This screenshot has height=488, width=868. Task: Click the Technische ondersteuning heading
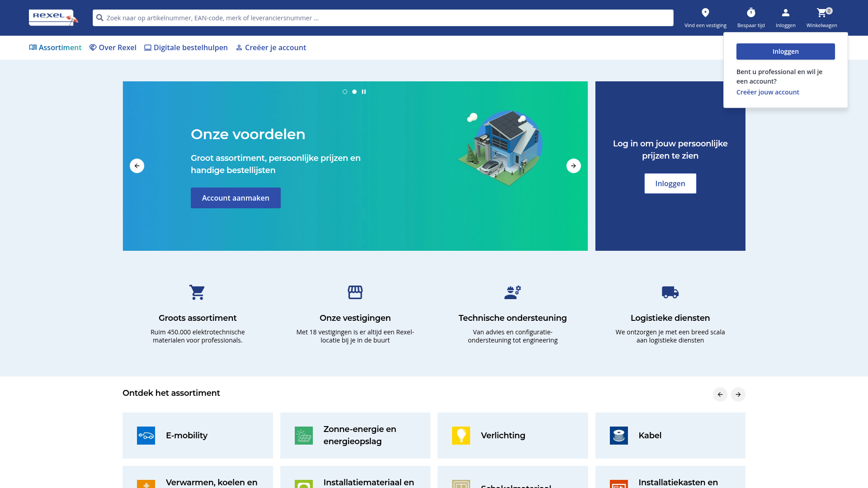(x=513, y=318)
